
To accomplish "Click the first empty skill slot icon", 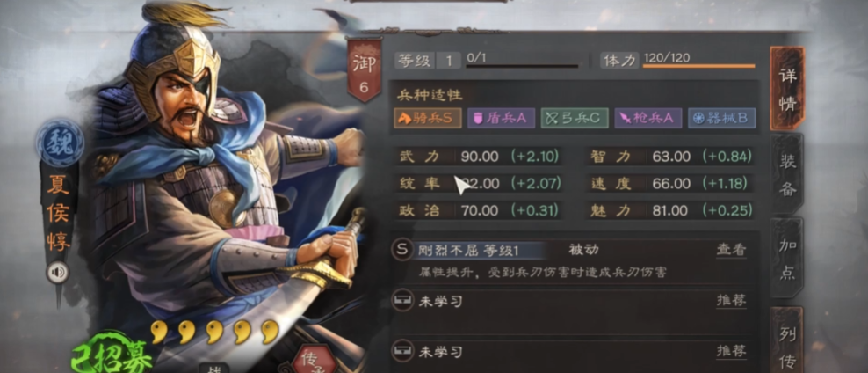I will point(401,301).
